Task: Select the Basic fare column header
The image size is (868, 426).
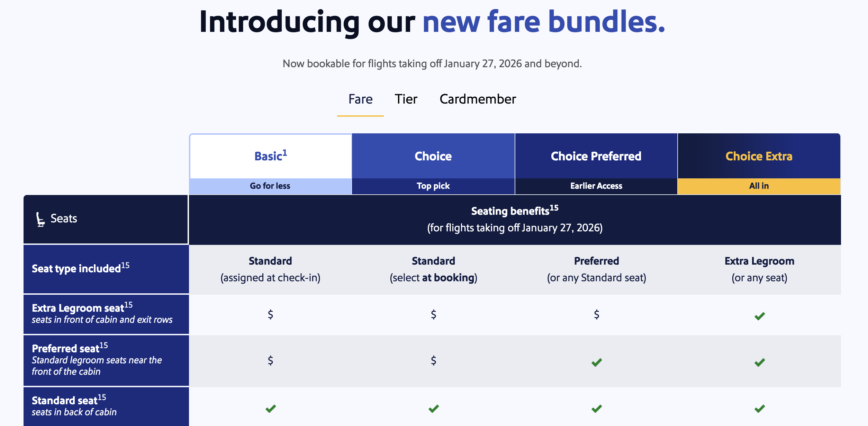Action: point(268,157)
